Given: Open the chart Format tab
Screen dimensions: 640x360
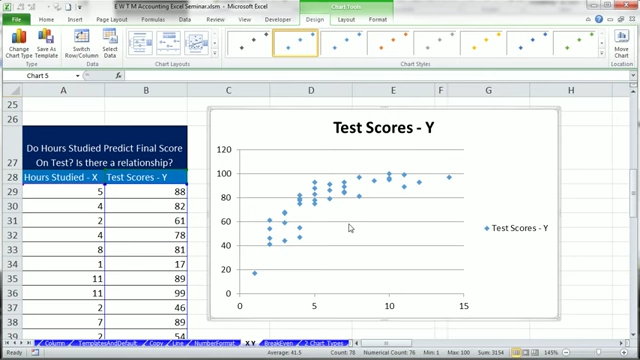Looking at the screenshot, I should point(378,20).
